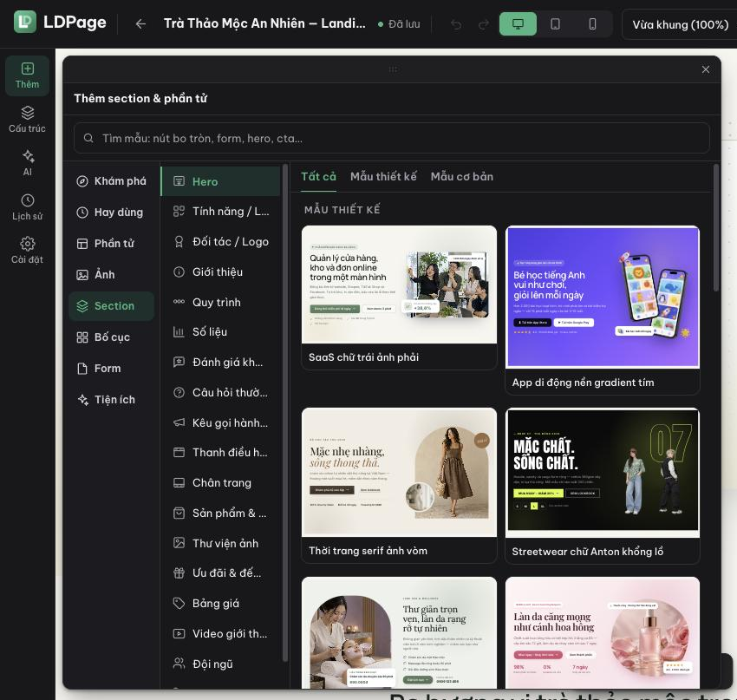Click the redo arrow in top bar
Image resolution: width=737 pixels, height=700 pixels.
[483, 24]
